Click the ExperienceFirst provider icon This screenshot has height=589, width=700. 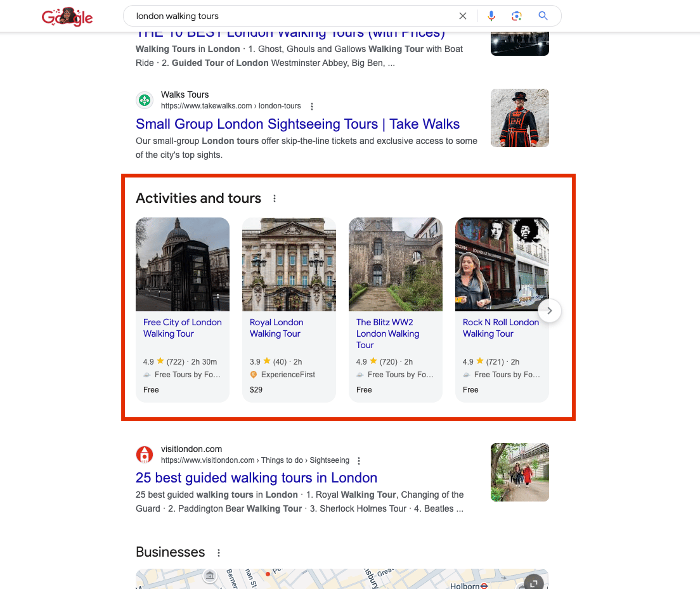click(254, 375)
